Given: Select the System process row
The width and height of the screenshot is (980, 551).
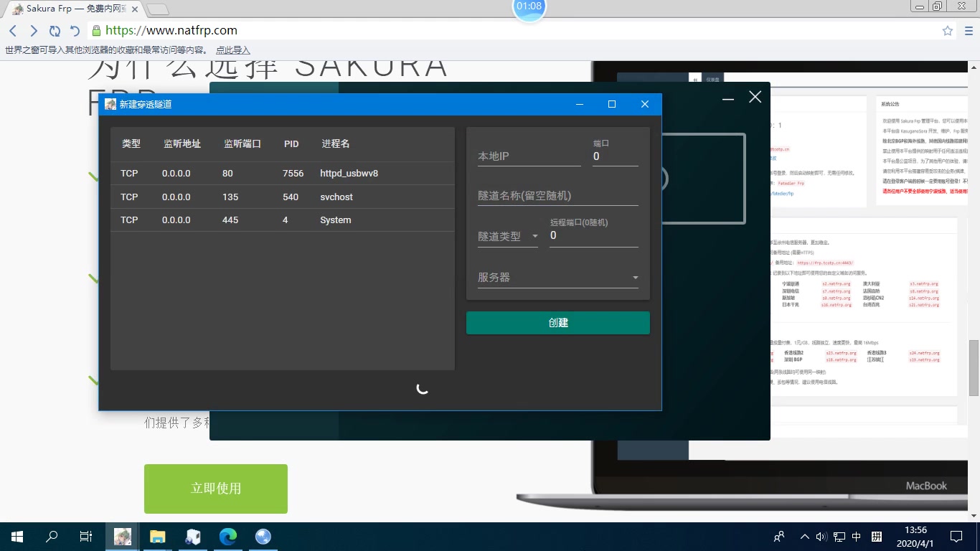Looking at the screenshot, I should 283,220.
